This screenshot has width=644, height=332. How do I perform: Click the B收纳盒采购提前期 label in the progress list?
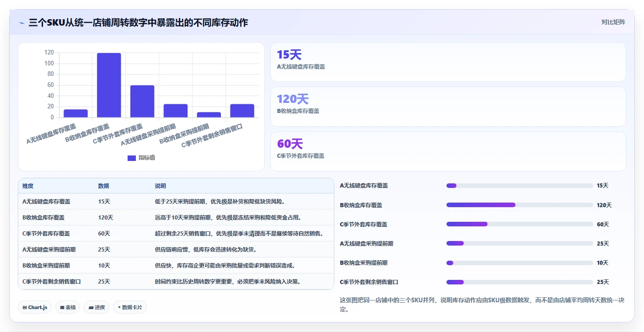(364, 262)
